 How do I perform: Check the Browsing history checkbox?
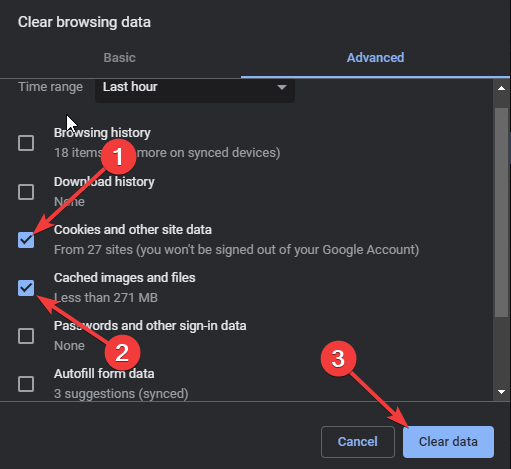(x=26, y=143)
